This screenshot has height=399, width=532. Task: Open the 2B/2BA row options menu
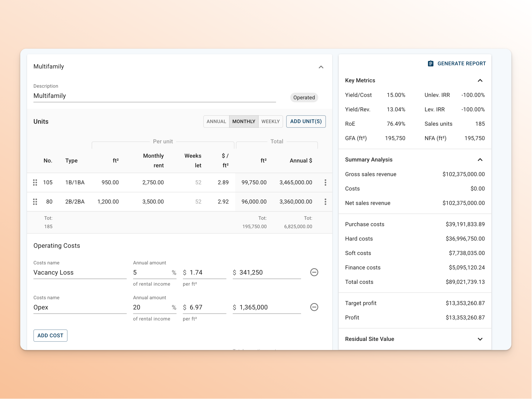[325, 202]
